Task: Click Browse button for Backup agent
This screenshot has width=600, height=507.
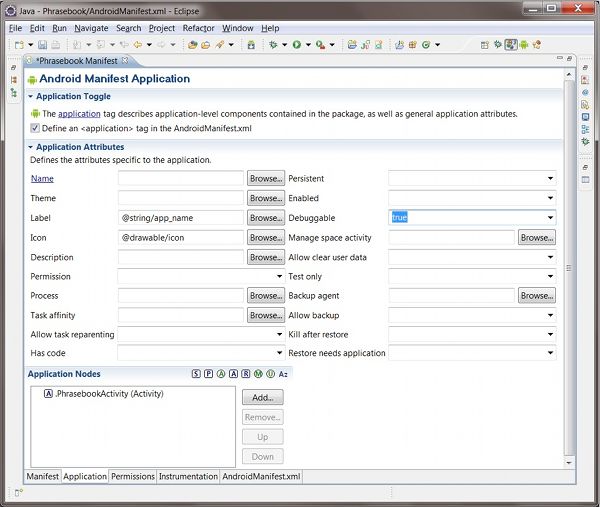Action: tap(537, 296)
